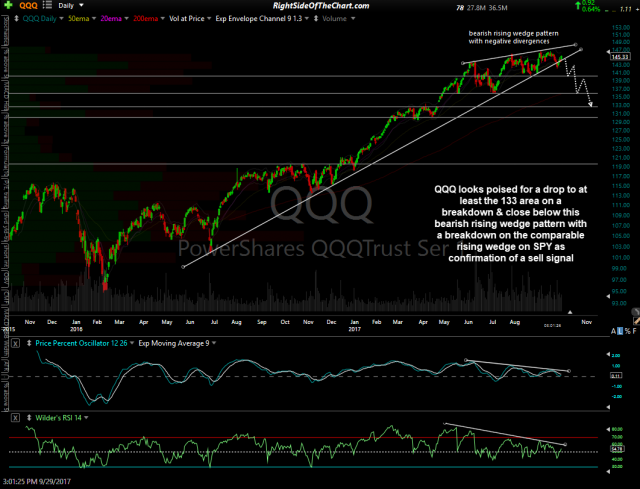Click the green plus add-chart icon
The height and width of the screenshot is (489, 640).
pyautogui.click(x=8, y=5)
